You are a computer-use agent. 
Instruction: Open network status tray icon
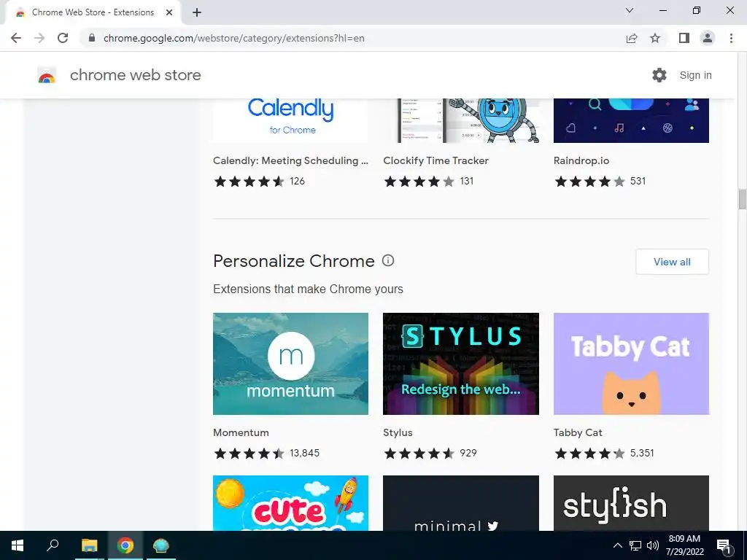[x=635, y=545]
